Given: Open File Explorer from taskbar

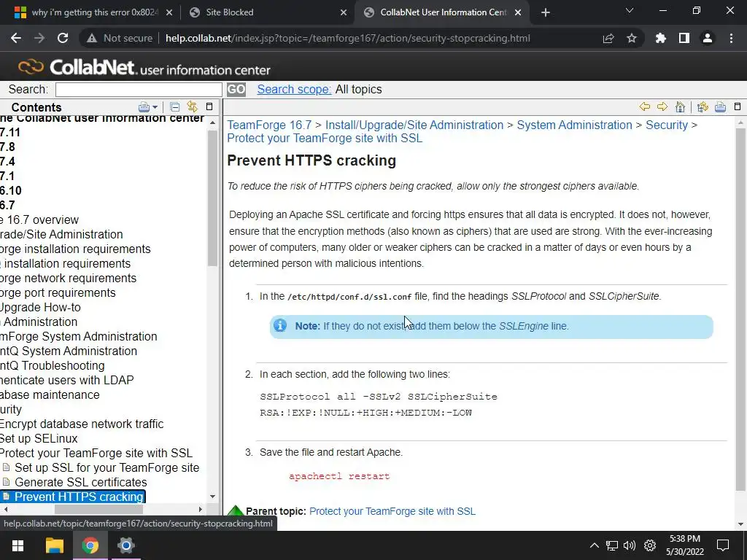Looking at the screenshot, I should click(x=54, y=545).
